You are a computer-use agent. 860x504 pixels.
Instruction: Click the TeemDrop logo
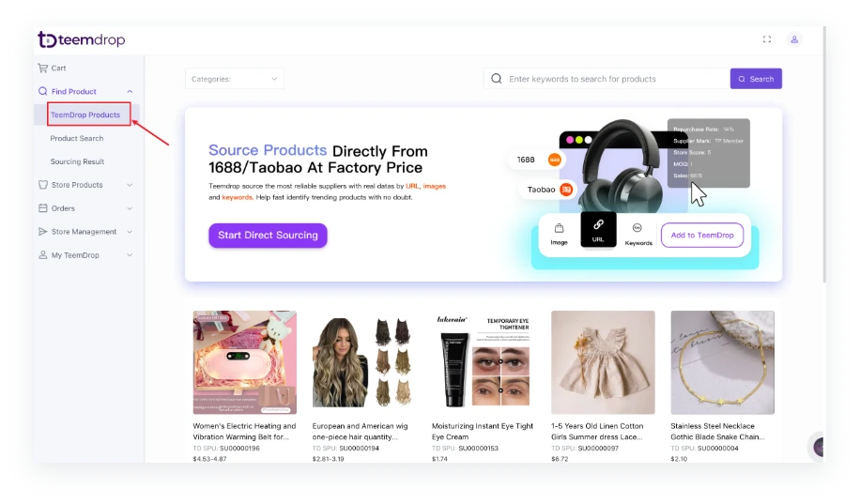pyautogui.click(x=81, y=40)
